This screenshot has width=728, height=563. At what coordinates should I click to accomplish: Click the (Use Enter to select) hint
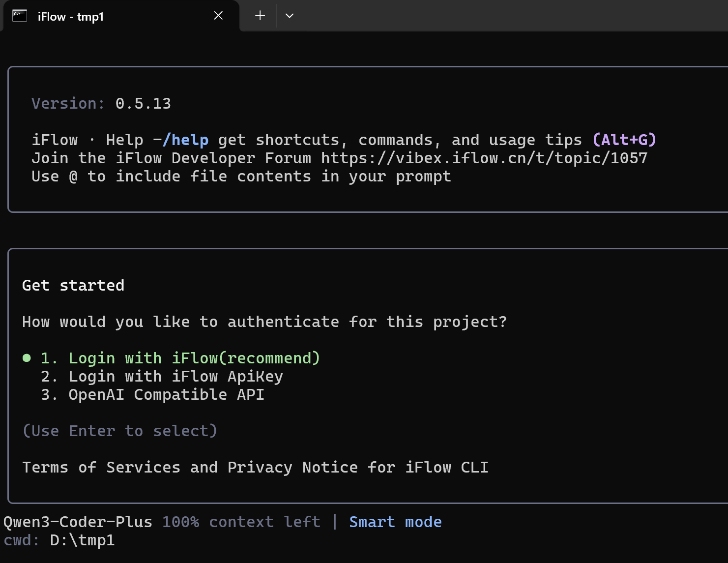(x=120, y=431)
